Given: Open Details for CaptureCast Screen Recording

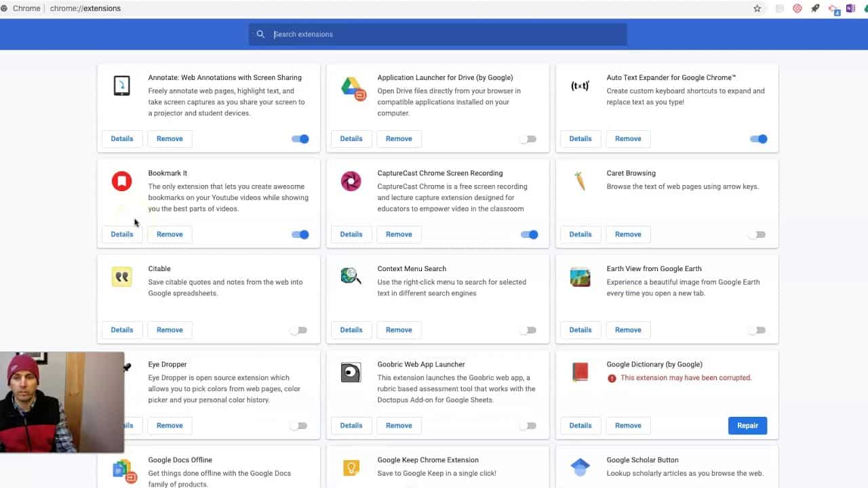Looking at the screenshot, I should pyautogui.click(x=351, y=235).
